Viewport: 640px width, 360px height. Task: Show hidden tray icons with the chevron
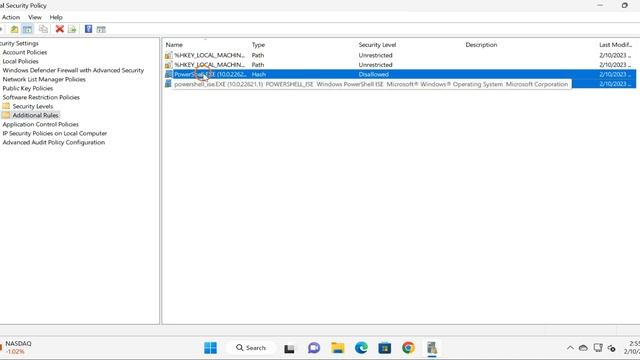570,348
